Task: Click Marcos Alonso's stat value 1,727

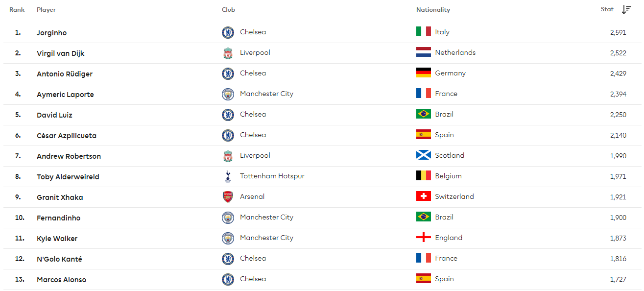Action: (x=618, y=279)
